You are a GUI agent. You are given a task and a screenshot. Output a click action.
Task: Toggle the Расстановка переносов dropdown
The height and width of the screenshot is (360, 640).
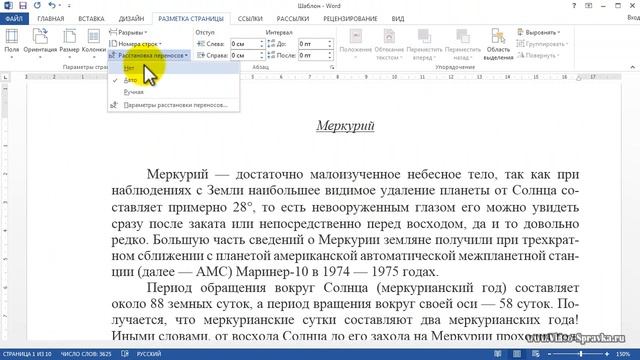point(149,55)
